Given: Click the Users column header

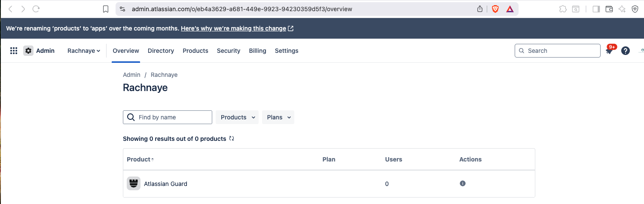Looking at the screenshot, I should click(394, 159).
